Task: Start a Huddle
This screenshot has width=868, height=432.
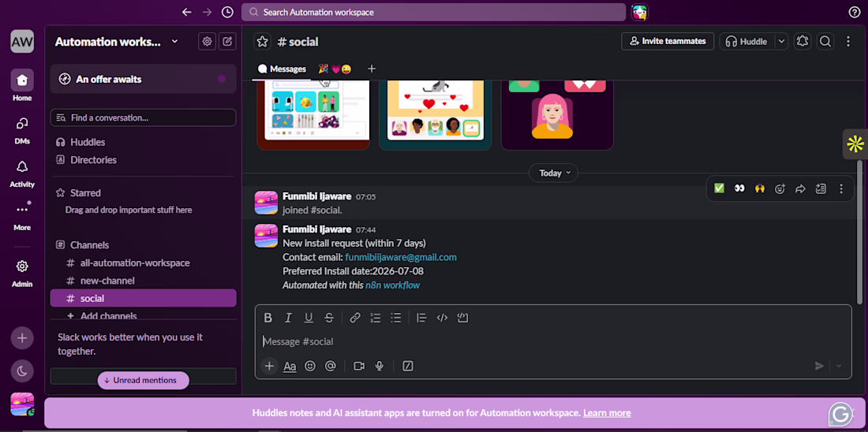Action: click(746, 42)
